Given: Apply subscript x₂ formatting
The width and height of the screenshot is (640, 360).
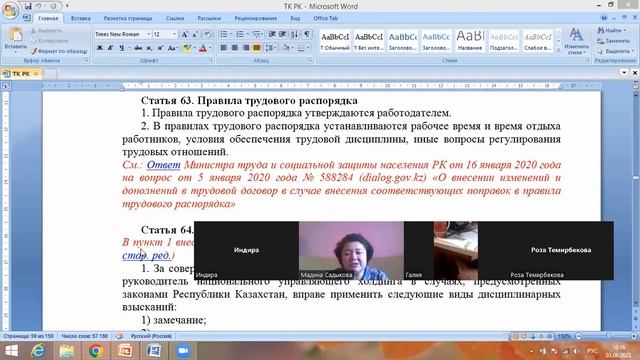Looking at the screenshot, I should pos(149,48).
